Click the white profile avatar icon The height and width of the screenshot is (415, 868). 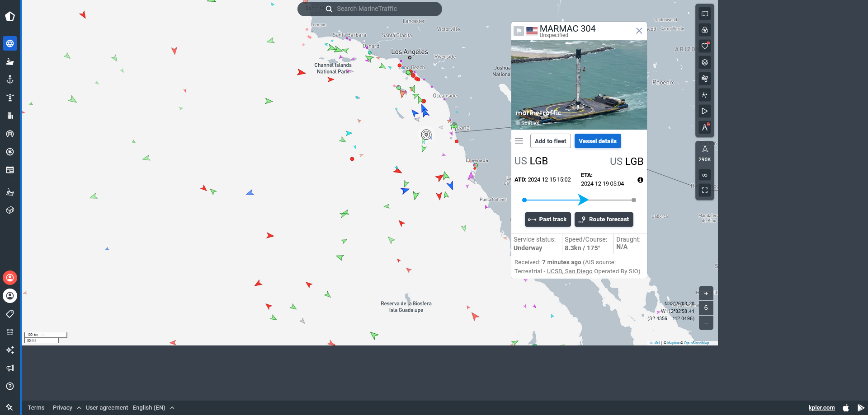(10, 296)
